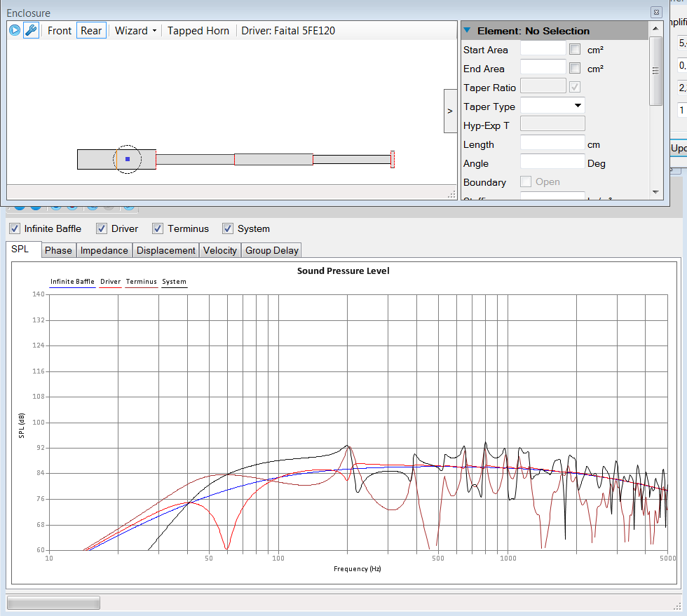The image size is (687, 616).
Task: Click the properties panel scrollbar down arrow
Action: pyautogui.click(x=655, y=192)
